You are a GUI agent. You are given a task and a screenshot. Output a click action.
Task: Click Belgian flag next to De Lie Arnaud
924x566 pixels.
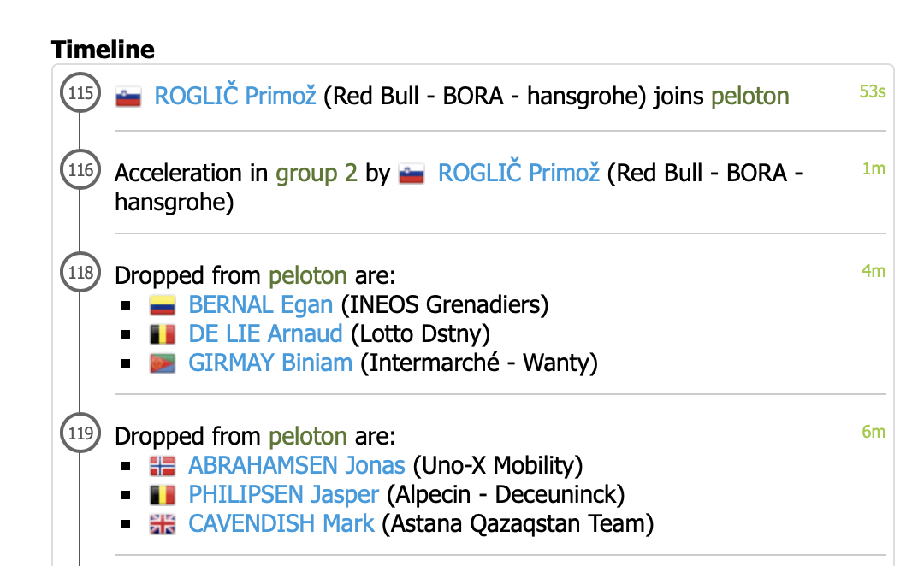click(163, 334)
